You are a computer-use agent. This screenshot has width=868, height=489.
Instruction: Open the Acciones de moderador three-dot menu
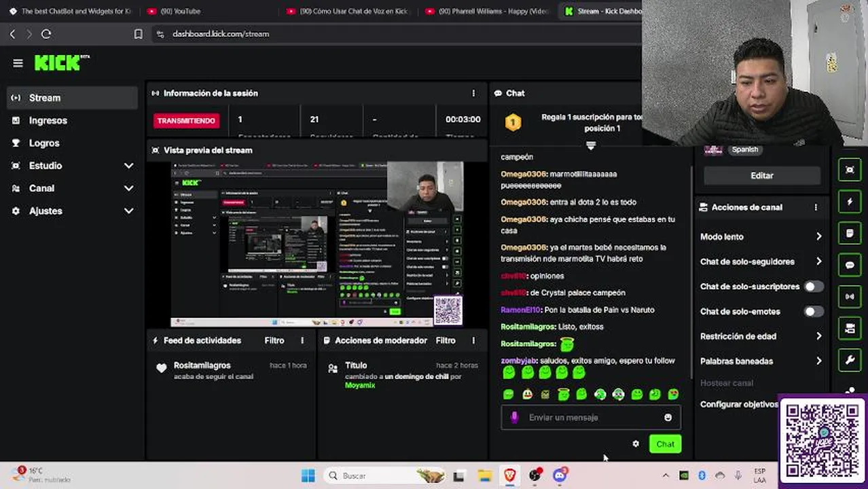473,340
